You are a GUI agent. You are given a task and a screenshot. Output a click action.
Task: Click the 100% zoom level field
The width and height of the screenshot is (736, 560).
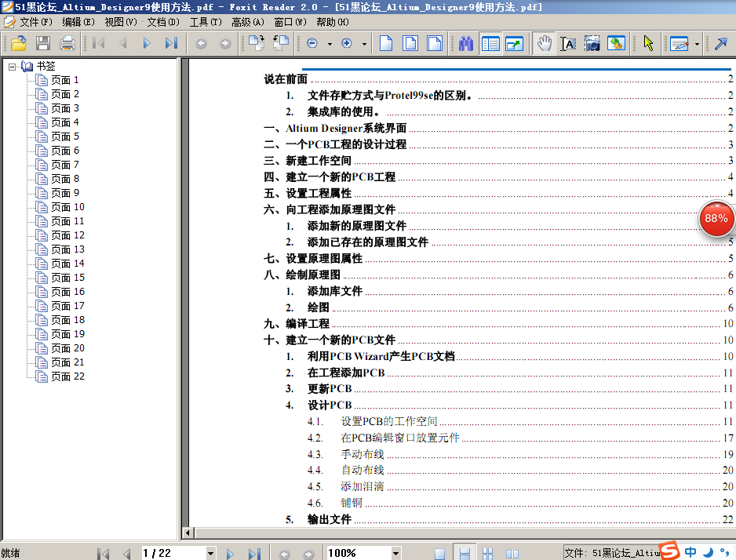click(x=359, y=554)
